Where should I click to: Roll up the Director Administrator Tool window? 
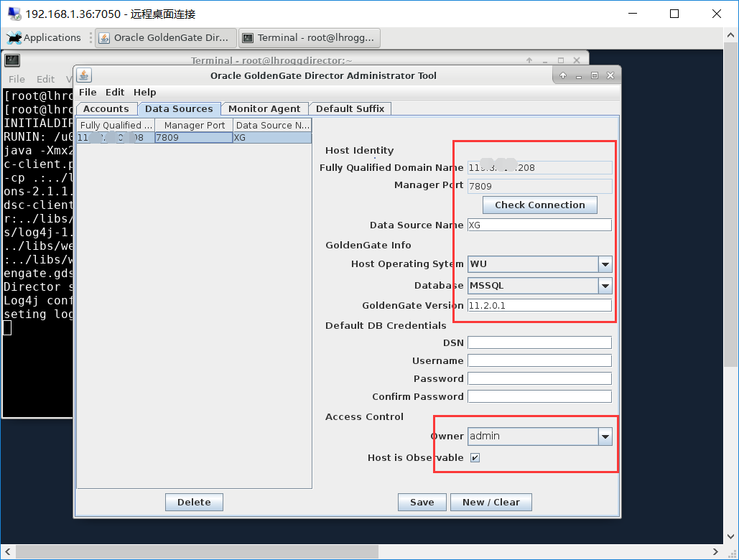(x=563, y=75)
